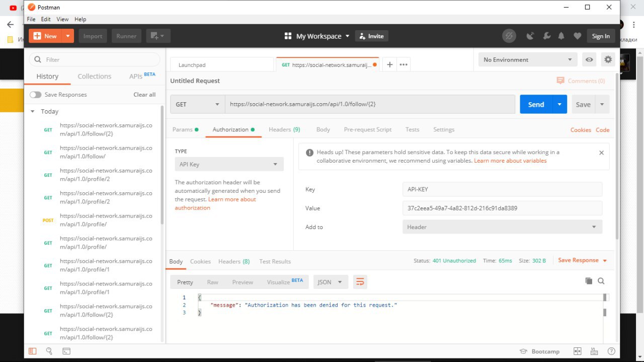Image resolution: width=644 pixels, height=362 pixels.
Task: Switch response view to Raw
Action: point(212,282)
